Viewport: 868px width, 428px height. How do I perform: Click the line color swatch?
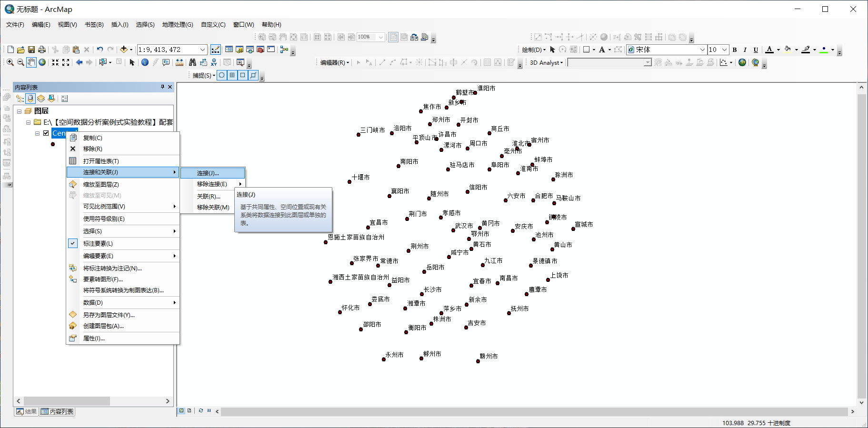806,50
